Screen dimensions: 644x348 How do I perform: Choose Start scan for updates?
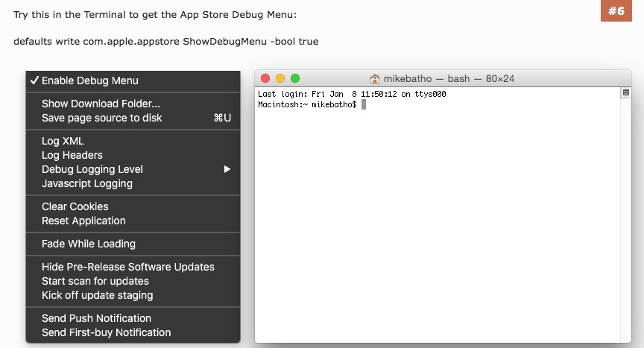[133, 281]
